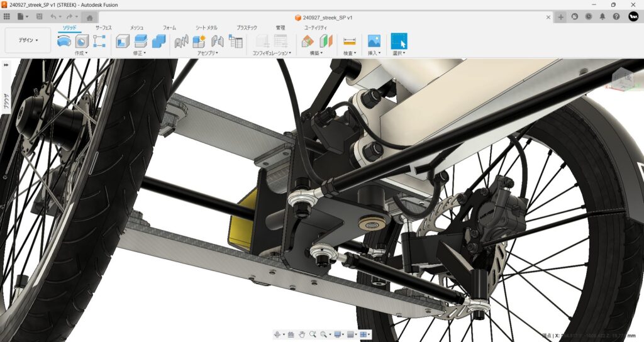Click the first configuration icon
This screenshot has height=342, width=644.
pyautogui.click(x=262, y=41)
